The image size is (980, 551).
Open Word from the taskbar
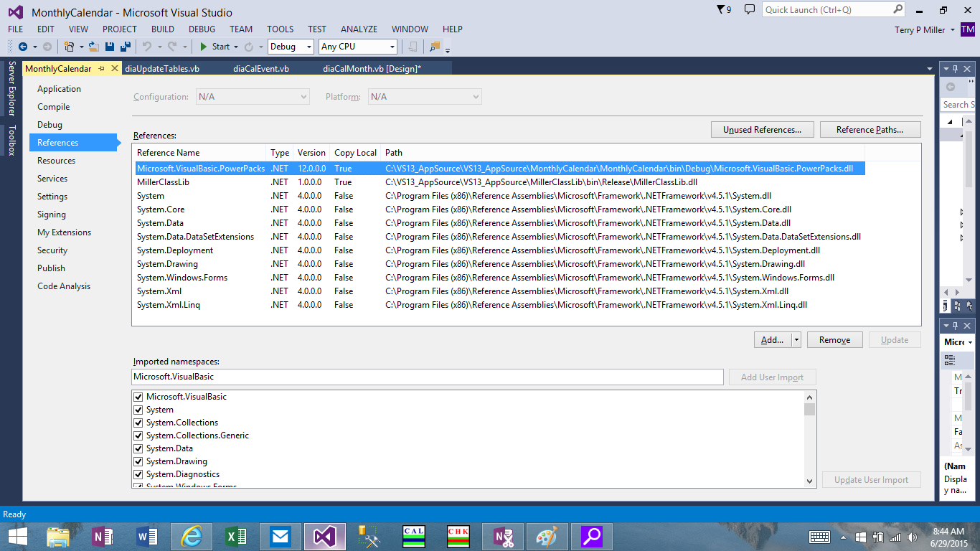[x=146, y=537]
